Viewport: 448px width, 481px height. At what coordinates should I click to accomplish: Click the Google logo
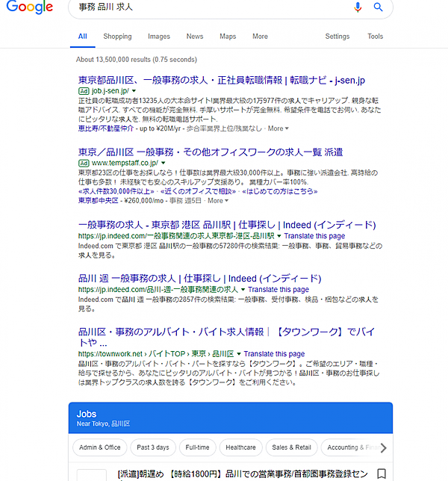click(x=29, y=7)
